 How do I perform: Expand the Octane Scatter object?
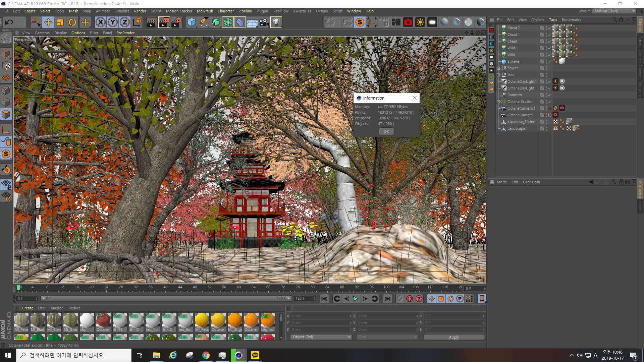point(498,102)
